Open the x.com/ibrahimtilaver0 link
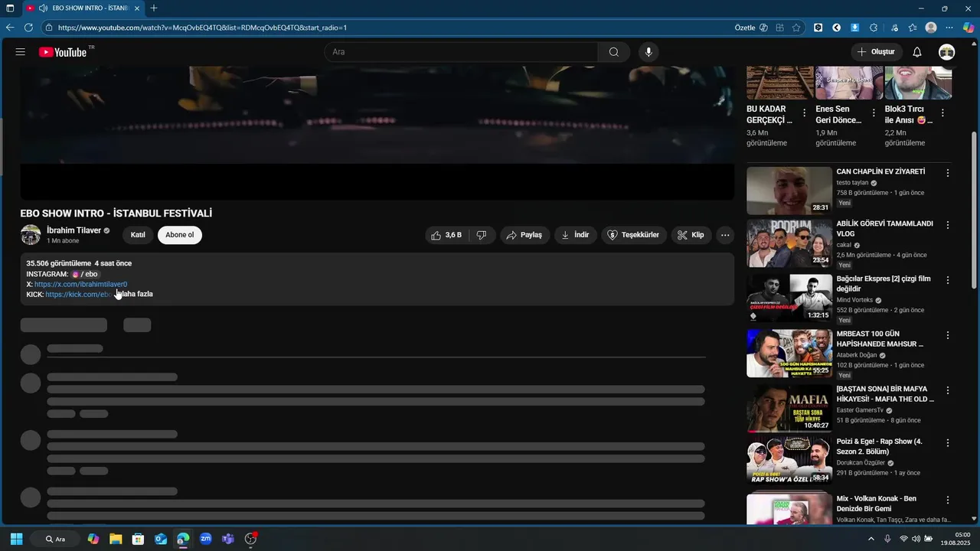 tap(80, 284)
